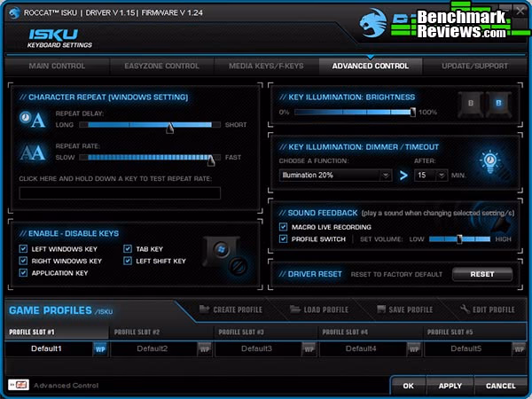
Task: Click the ROCCAT logo in title bar
Action: pos(14,13)
